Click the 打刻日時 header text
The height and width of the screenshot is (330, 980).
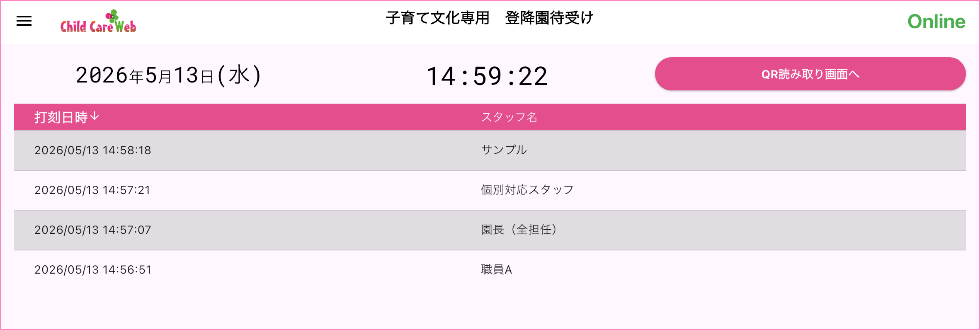(x=61, y=117)
